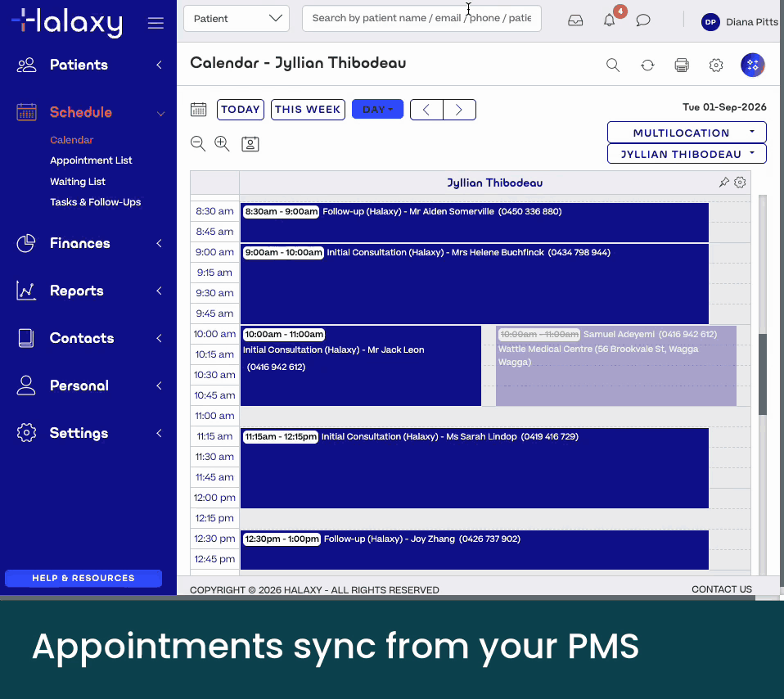Click the calendar vertical scrollbar thumb
Image resolution: width=784 pixels, height=699 pixels.
click(763, 374)
